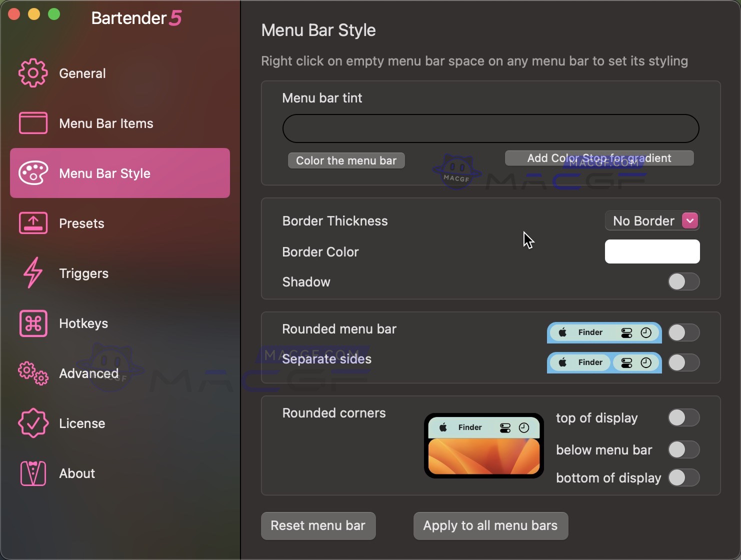Open the white Border Color swatch
Image resolution: width=741 pixels, height=560 pixels.
click(652, 251)
